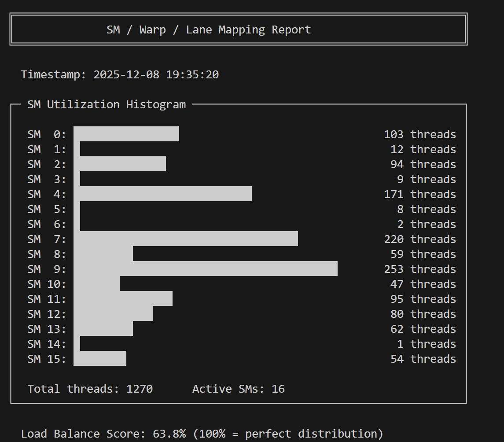Click the SM 12 histogram bar
The image size is (504, 442).
click(x=113, y=314)
